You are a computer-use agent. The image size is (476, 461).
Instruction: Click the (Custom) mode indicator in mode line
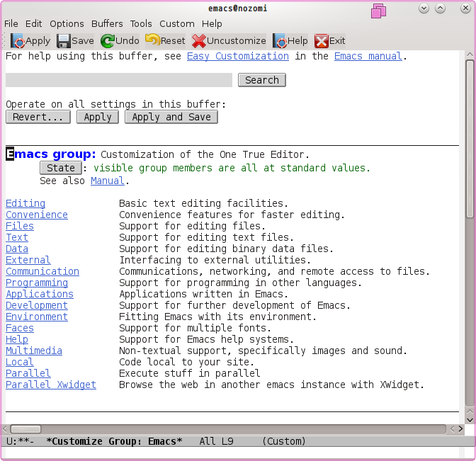[284, 441]
